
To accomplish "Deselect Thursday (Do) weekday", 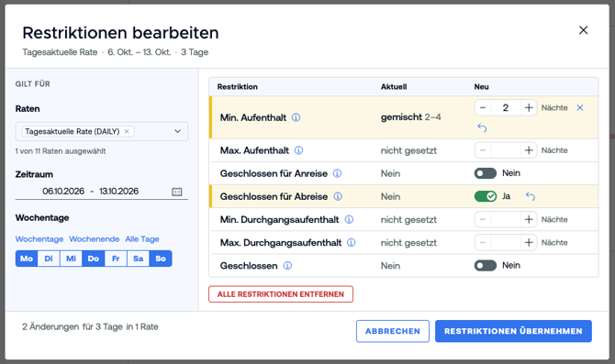I will pyautogui.click(x=94, y=259).
